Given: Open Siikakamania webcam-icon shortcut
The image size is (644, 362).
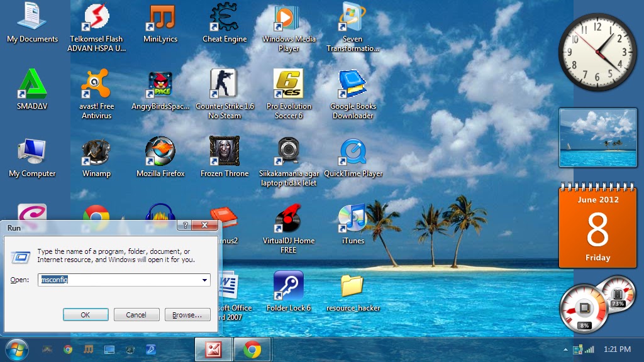Looking at the screenshot, I should pos(289,162).
